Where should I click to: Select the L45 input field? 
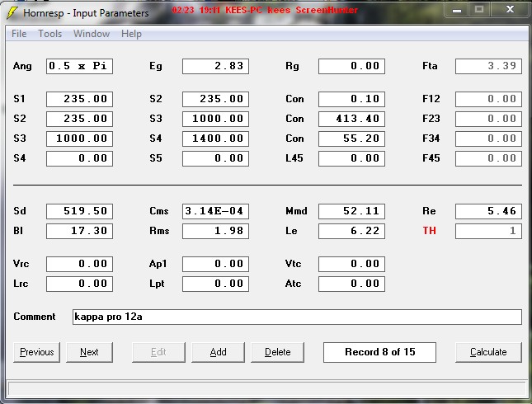tap(351, 158)
